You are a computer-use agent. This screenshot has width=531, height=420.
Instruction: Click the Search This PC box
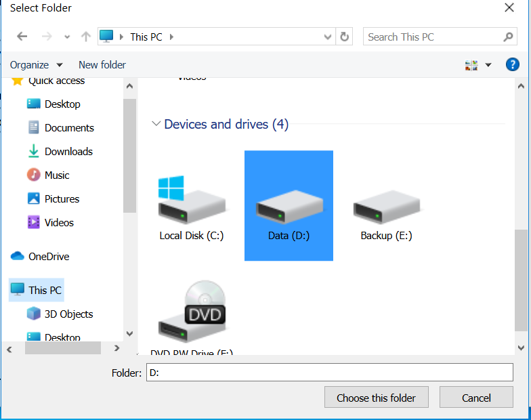pos(433,37)
